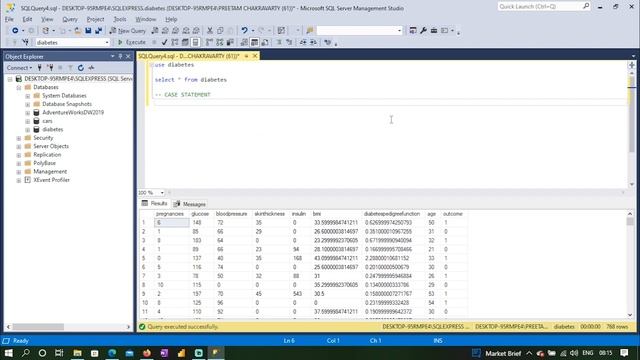Click the New Query toolbar button
This screenshot has height=360, width=640.
[127, 31]
